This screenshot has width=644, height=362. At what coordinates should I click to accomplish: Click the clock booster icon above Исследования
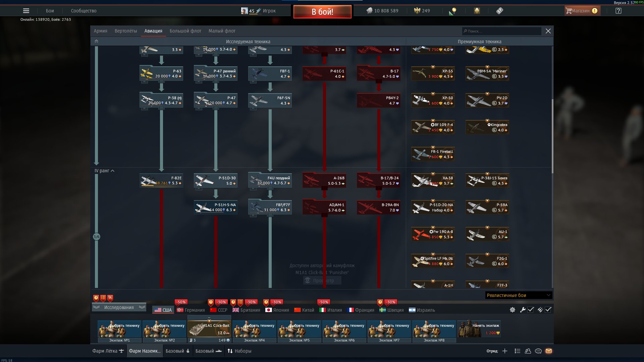96,298
